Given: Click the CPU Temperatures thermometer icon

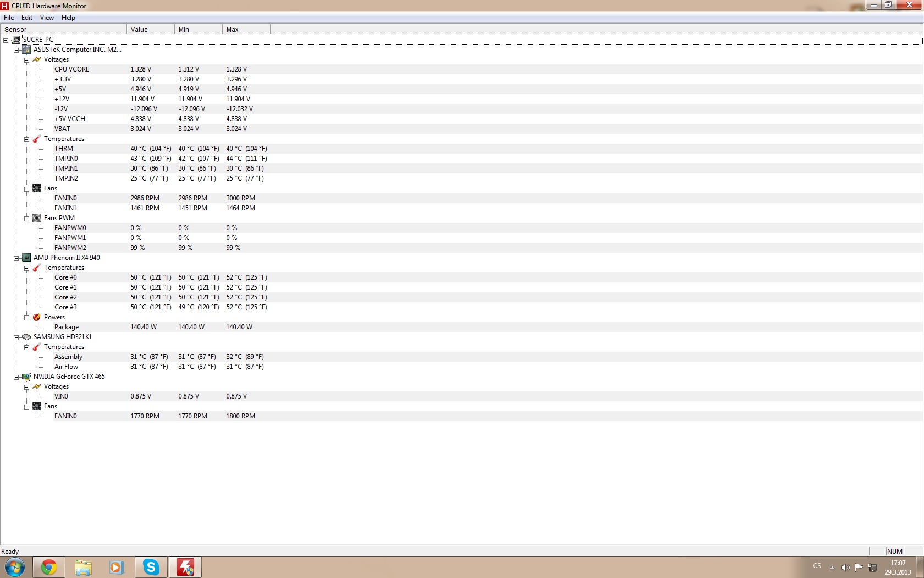Looking at the screenshot, I should (37, 268).
